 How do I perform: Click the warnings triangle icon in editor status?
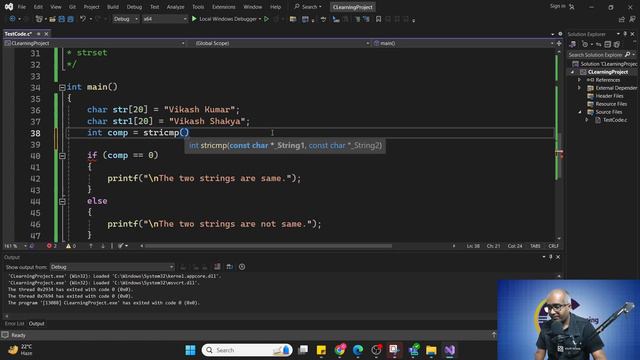point(69,246)
